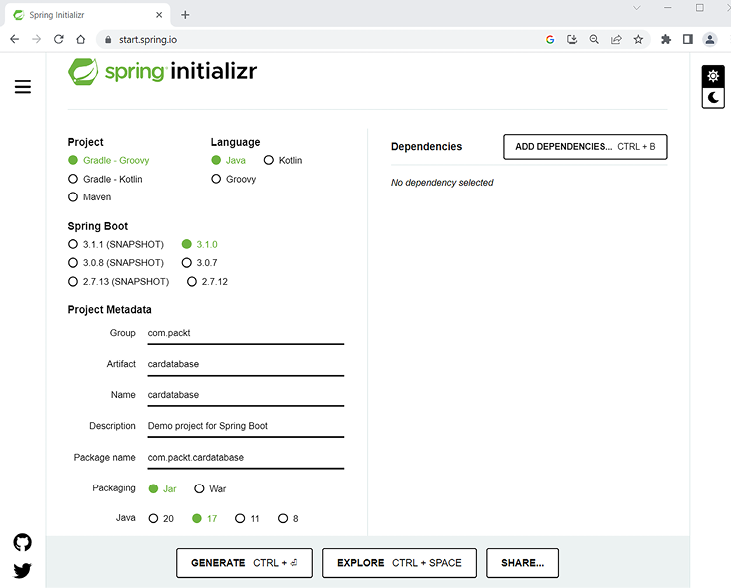This screenshot has width=731, height=588.
Task: Open the browser extensions puzzle icon
Action: [x=666, y=39]
